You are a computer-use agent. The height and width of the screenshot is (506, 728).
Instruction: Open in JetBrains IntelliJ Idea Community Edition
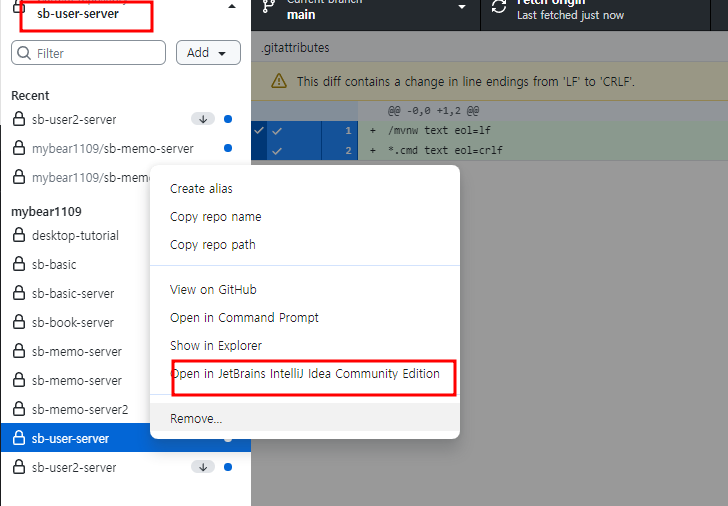point(305,374)
